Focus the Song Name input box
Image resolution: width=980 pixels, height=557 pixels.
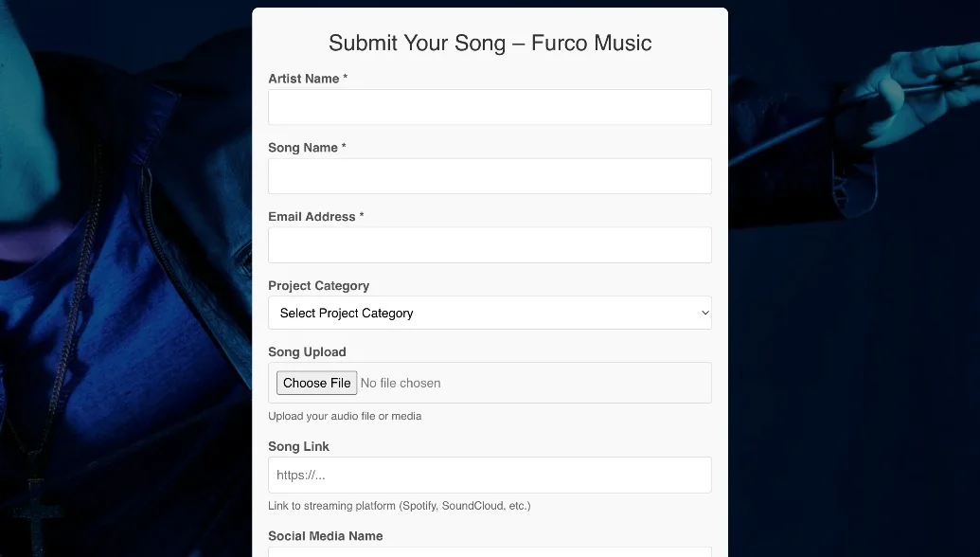click(490, 176)
